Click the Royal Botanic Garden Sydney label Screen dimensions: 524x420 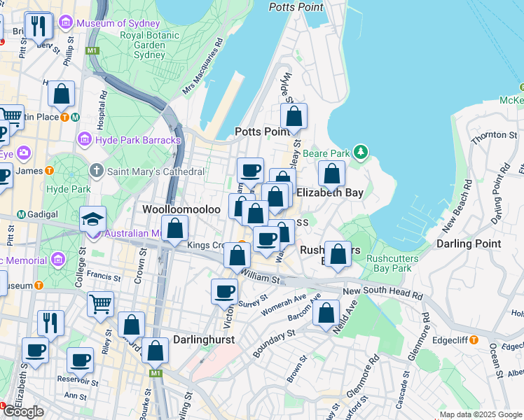(x=149, y=45)
